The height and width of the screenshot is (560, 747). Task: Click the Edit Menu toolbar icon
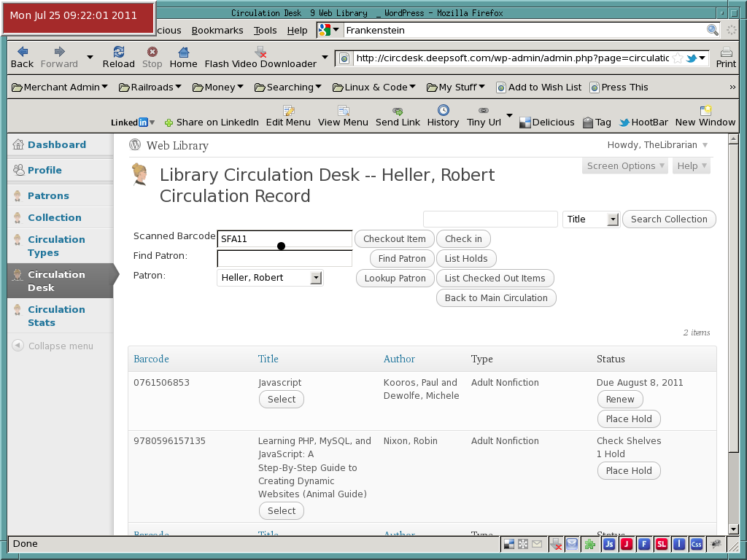288,111
